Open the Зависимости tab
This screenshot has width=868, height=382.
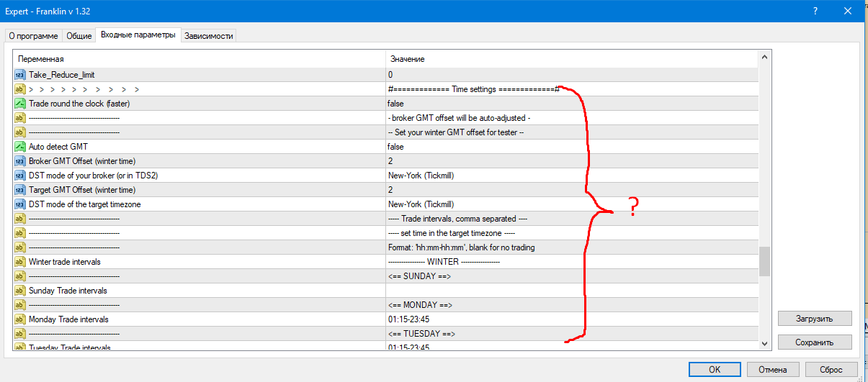point(209,36)
